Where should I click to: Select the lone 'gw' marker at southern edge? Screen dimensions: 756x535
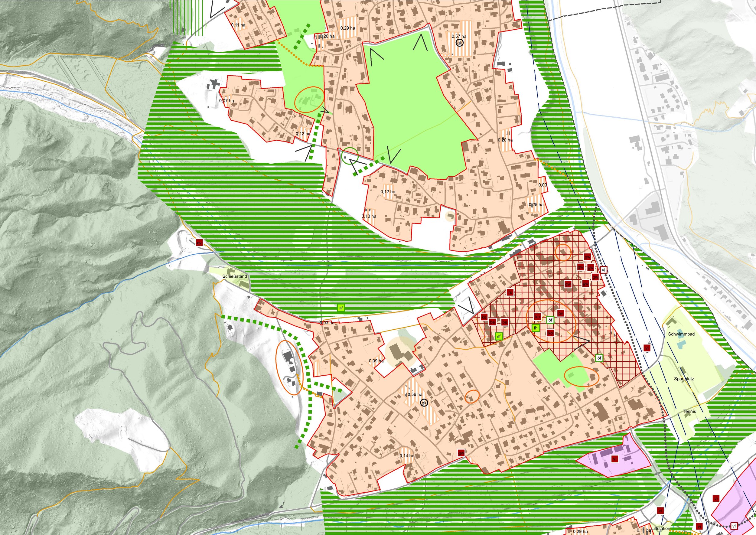461,453
